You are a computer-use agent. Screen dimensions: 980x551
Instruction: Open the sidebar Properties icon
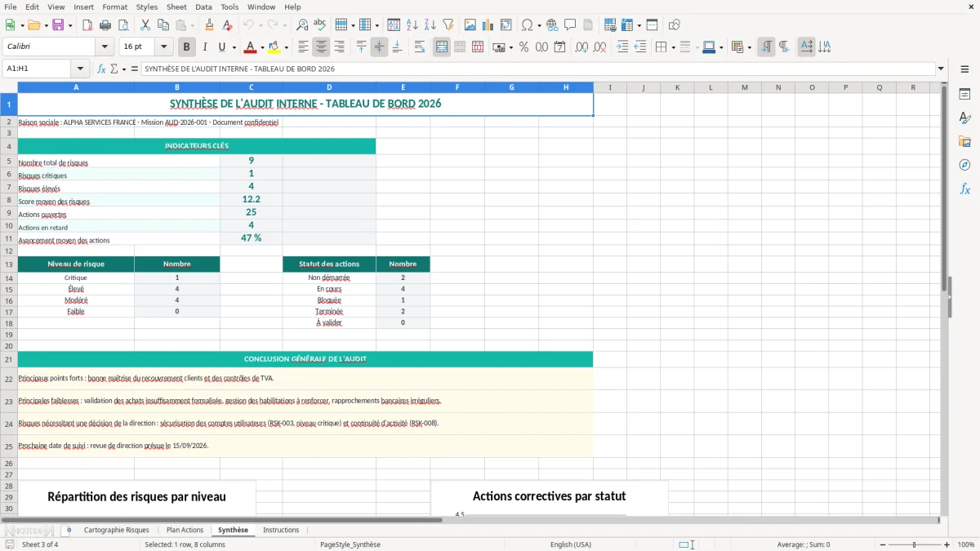tap(964, 94)
